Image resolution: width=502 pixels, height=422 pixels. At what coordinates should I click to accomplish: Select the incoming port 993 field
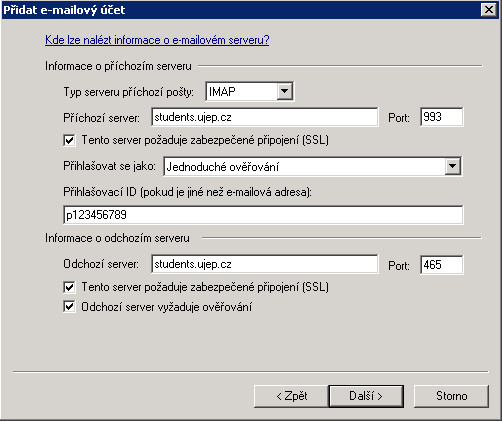click(x=442, y=117)
